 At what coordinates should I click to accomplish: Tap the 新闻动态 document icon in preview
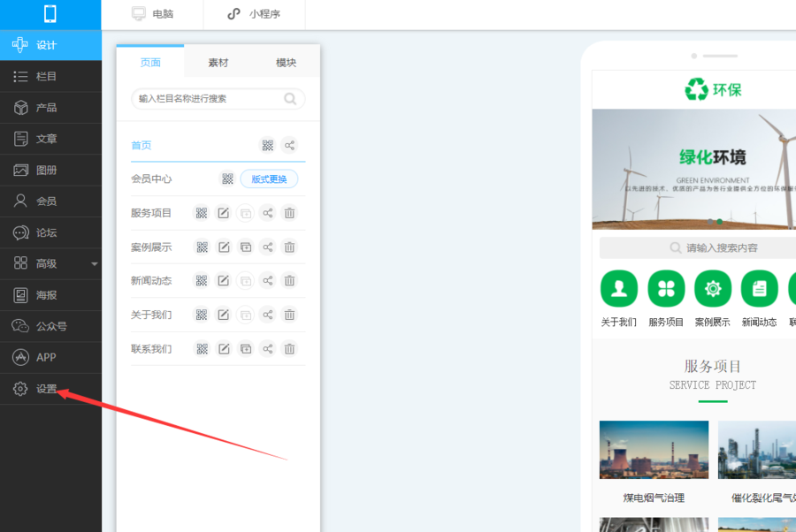coord(760,289)
